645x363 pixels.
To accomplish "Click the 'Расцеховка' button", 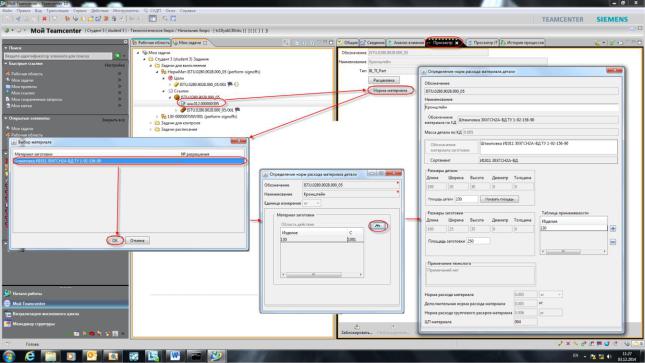I will click(384, 80).
